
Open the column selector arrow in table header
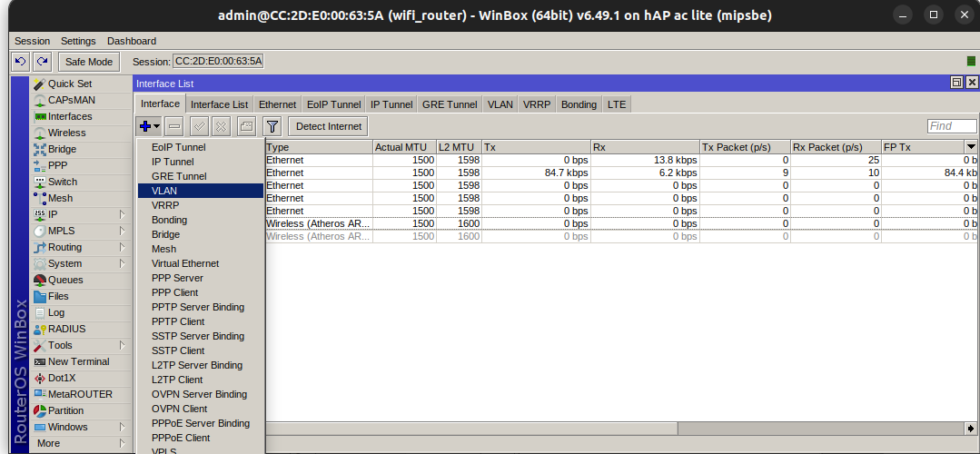click(x=971, y=147)
